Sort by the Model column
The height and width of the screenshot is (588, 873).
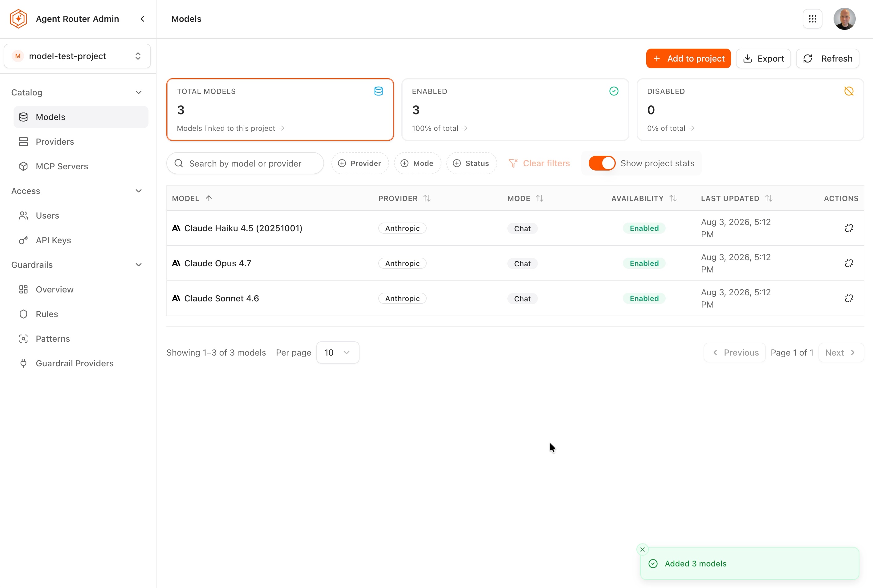(x=192, y=198)
